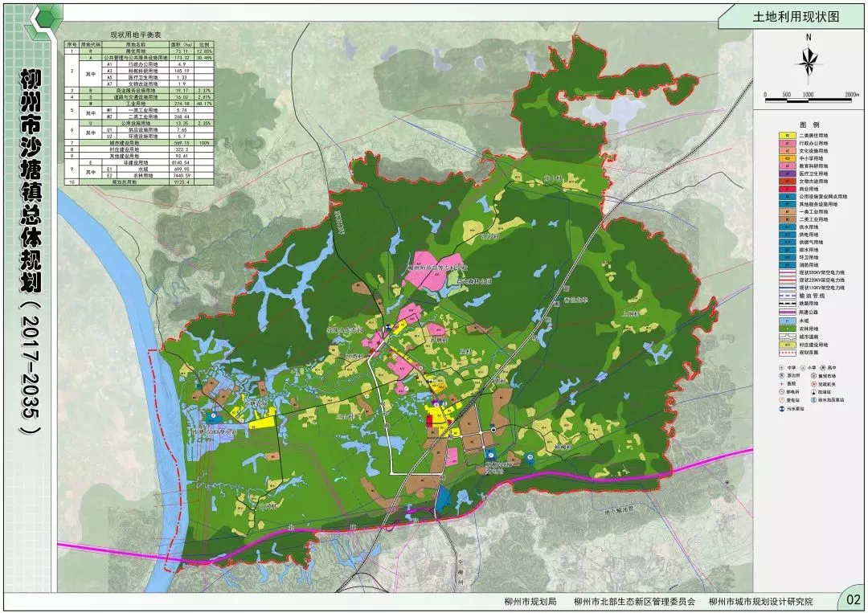Click the 加油站 gas station legend symbol
868x613 pixels.
813,392
